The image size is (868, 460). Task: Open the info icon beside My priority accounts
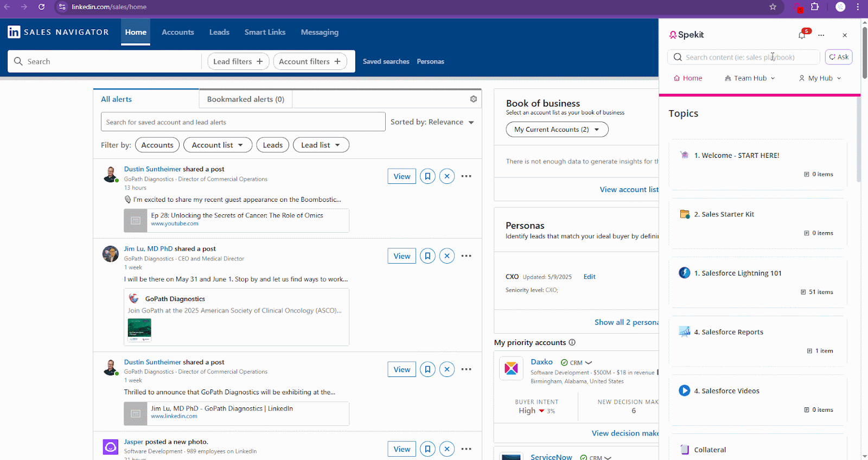pos(572,342)
